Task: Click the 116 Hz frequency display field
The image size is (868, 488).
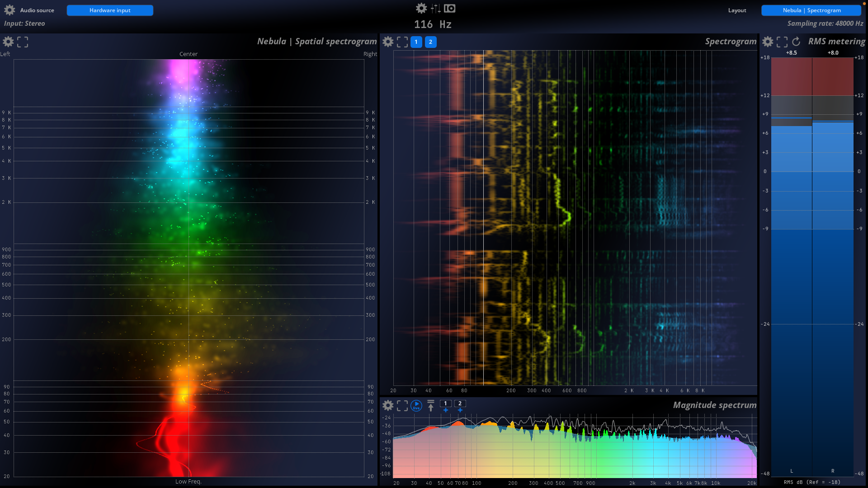Action: tap(434, 24)
